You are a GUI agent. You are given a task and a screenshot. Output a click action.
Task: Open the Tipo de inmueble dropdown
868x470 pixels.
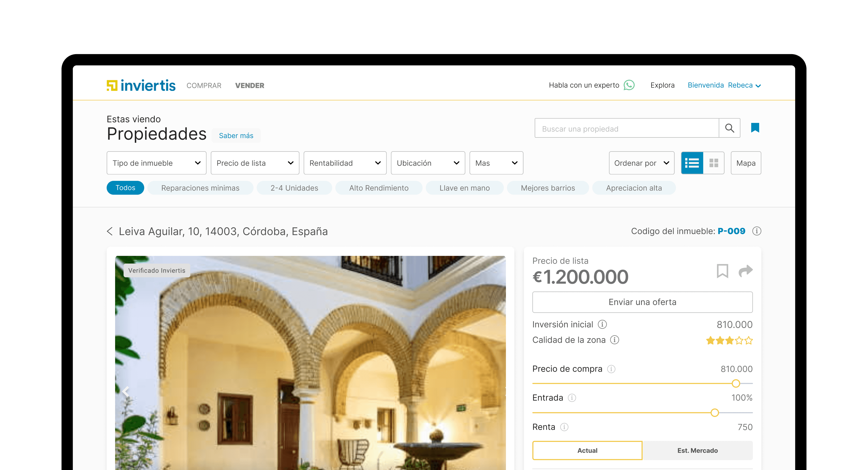click(156, 163)
